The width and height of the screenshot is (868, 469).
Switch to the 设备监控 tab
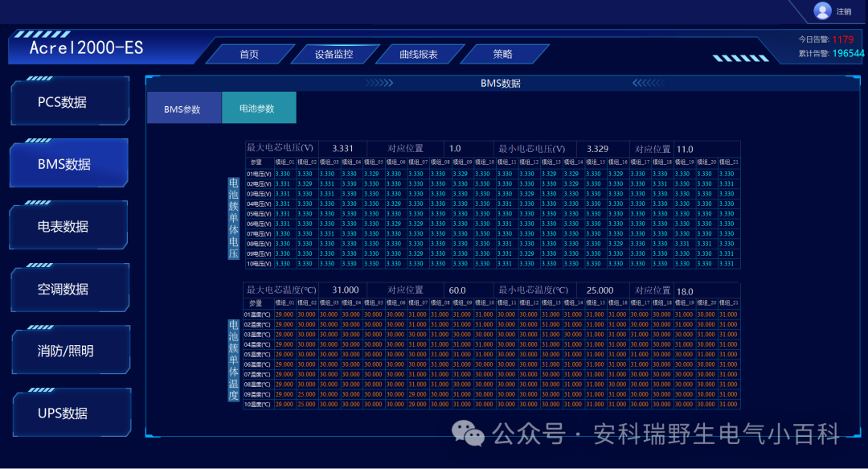click(334, 55)
